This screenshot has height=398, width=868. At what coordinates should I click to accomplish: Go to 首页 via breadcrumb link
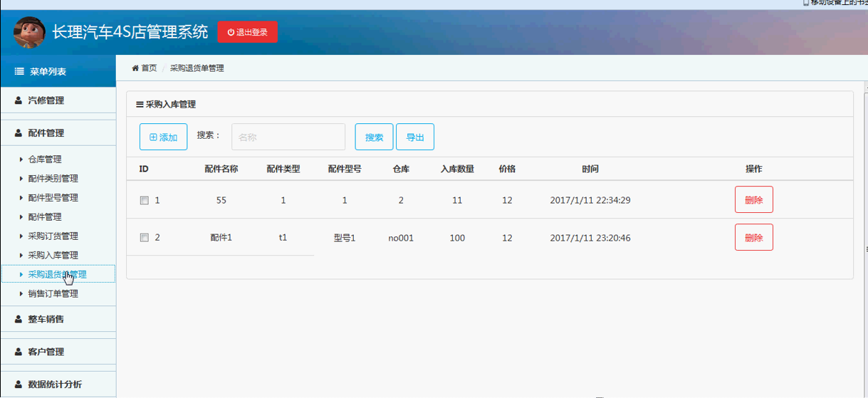(x=149, y=68)
